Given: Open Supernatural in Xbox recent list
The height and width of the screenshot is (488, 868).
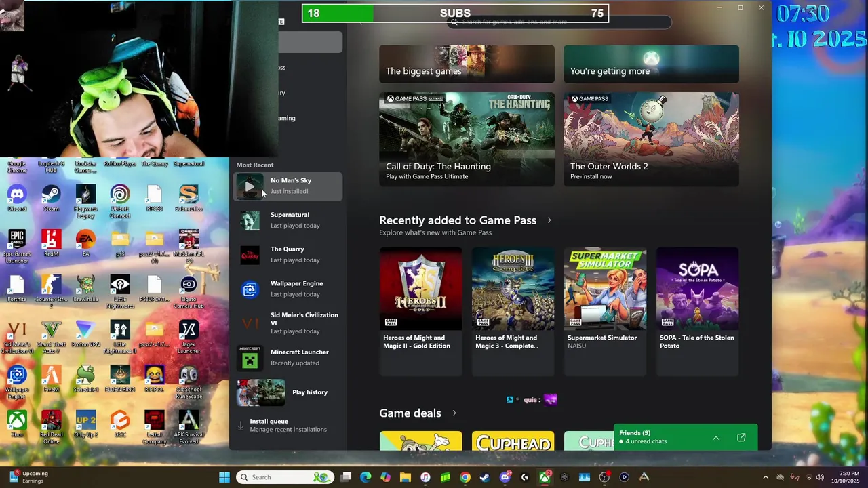Looking at the screenshot, I should 288,220.
